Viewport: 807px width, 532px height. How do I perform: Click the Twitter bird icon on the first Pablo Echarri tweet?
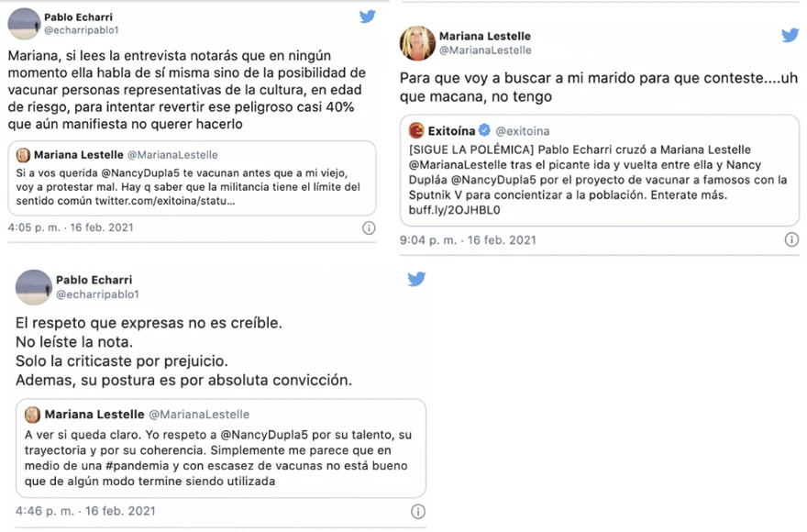click(368, 17)
